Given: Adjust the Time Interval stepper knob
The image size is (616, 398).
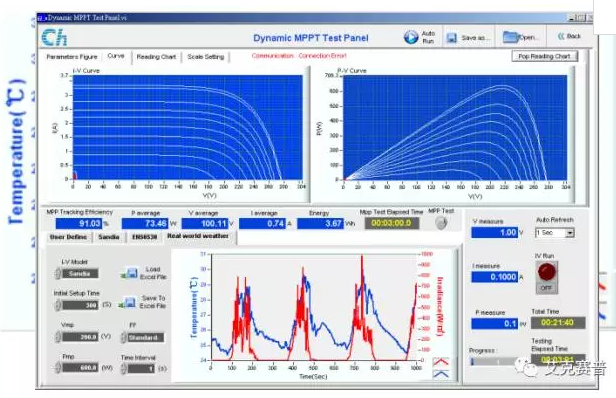Looking at the screenshot, I should (124, 369).
